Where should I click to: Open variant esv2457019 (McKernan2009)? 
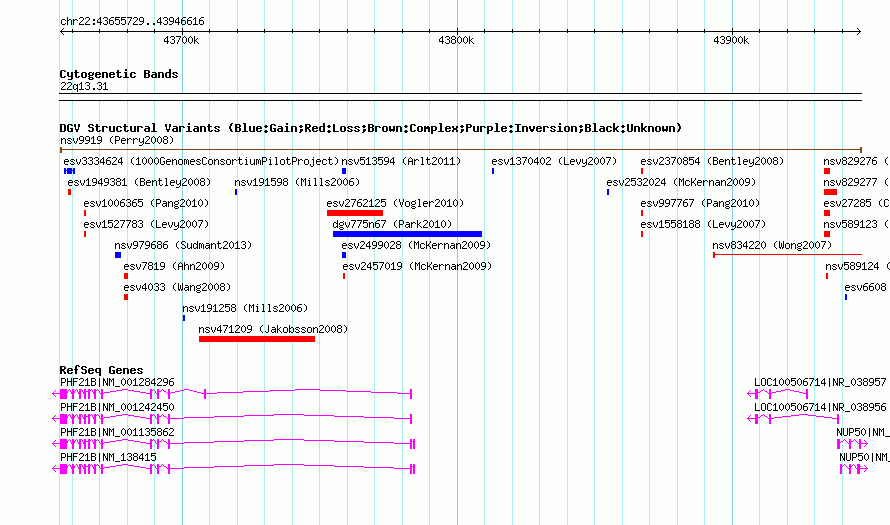pyautogui.click(x=417, y=266)
